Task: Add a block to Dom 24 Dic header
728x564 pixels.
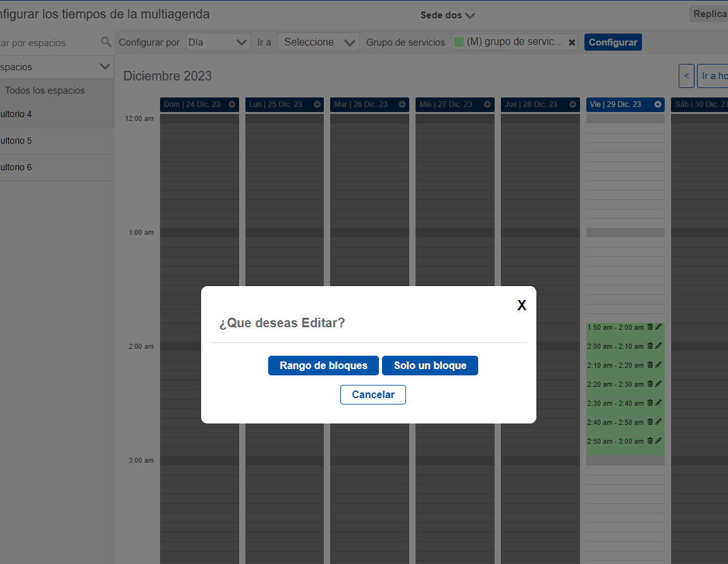Action: 231,104
